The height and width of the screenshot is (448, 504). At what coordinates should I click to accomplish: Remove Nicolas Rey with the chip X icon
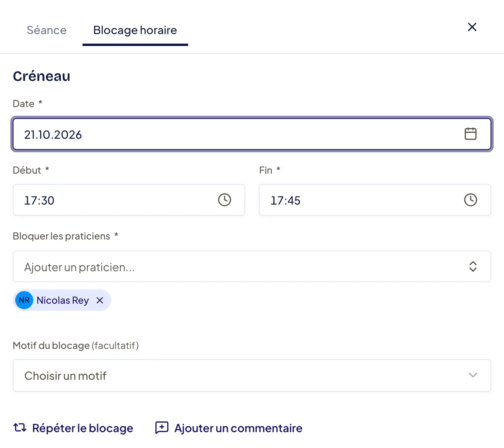pos(100,301)
